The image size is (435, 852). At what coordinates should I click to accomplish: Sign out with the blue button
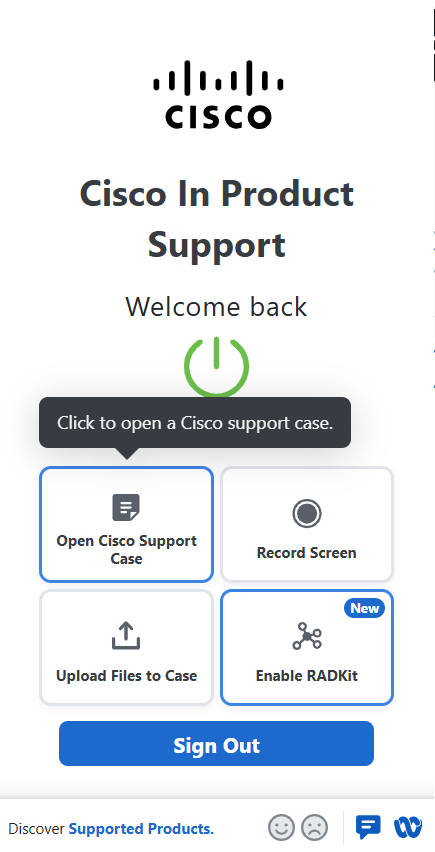(216, 743)
